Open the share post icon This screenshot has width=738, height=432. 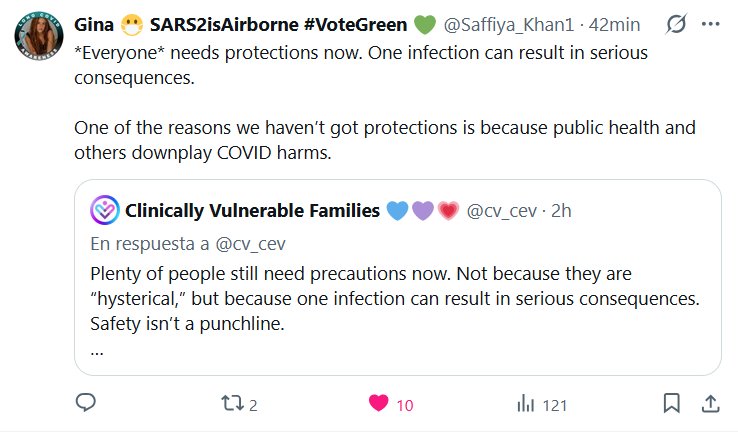click(710, 403)
